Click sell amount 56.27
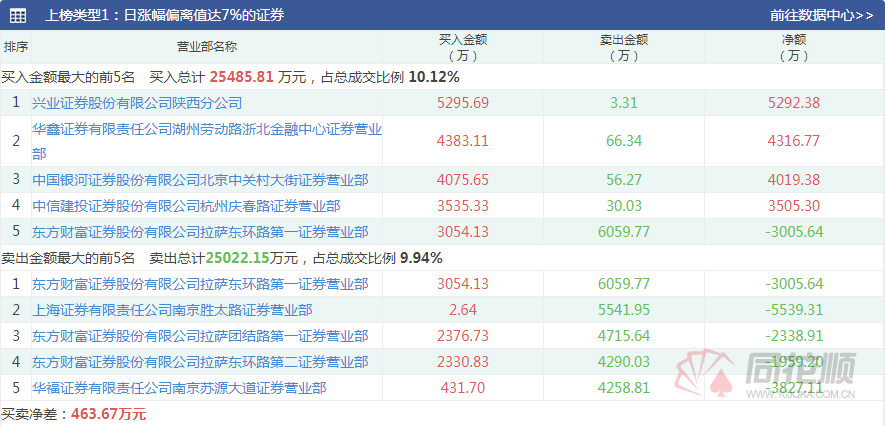The height and width of the screenshot is (426, 885). [x=624, y=180]
